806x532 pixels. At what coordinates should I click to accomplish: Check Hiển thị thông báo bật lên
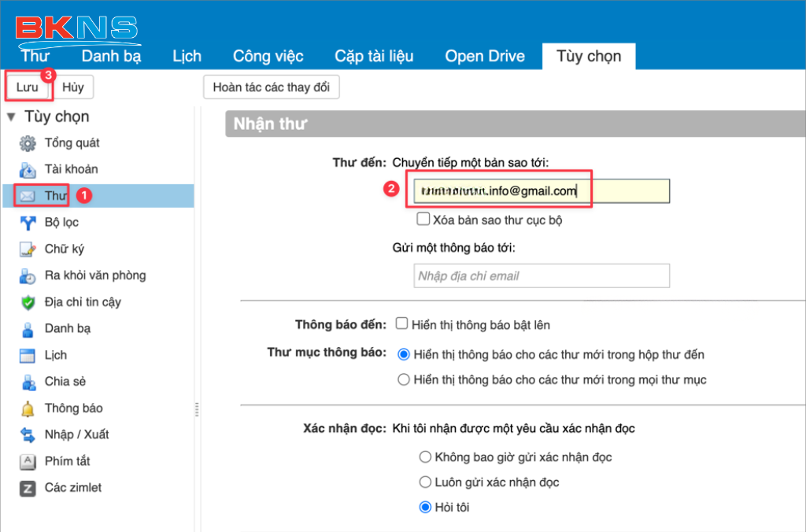(x=402, y=324)
